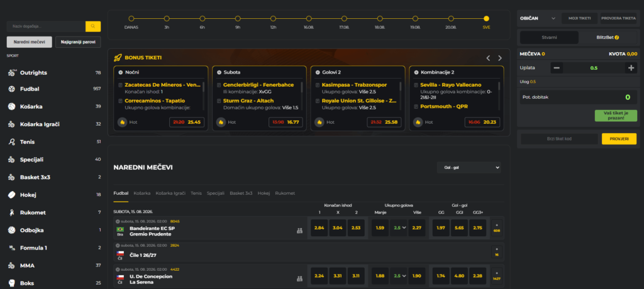Image resolution: width=644 pixels, height=289 pixels.
Task: Increase stake with plus button
Action: click(631, 68)
